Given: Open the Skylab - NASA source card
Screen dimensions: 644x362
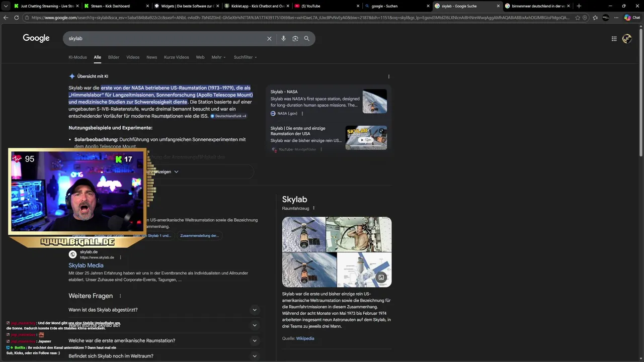Looking at the screenshot, I should pyautogui.click(x=329, y=103).
